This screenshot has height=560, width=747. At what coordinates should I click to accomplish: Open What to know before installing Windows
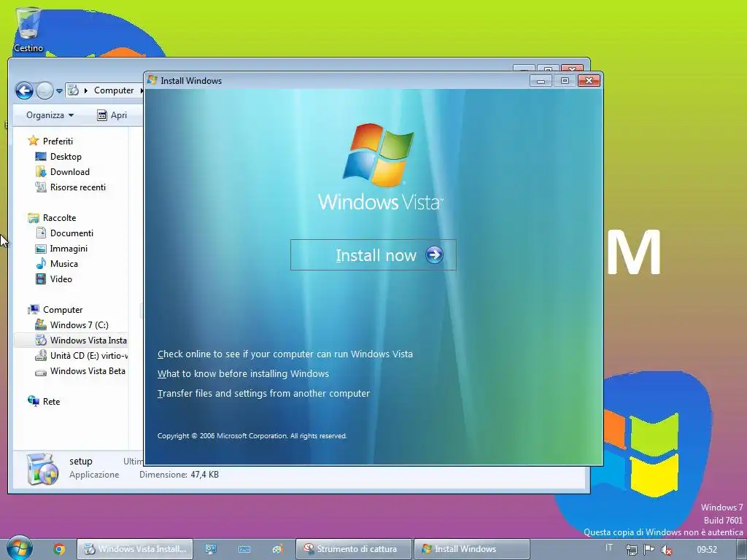coord(243,374)
